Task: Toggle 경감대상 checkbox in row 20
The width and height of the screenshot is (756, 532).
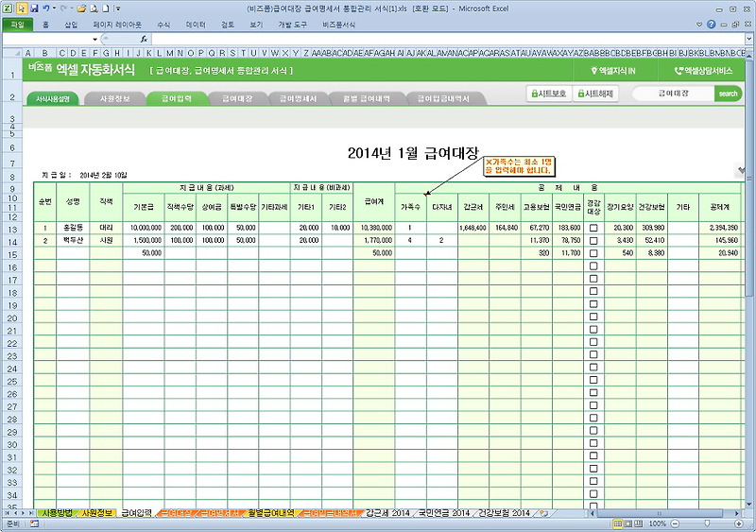Action: tap(593, 317)
